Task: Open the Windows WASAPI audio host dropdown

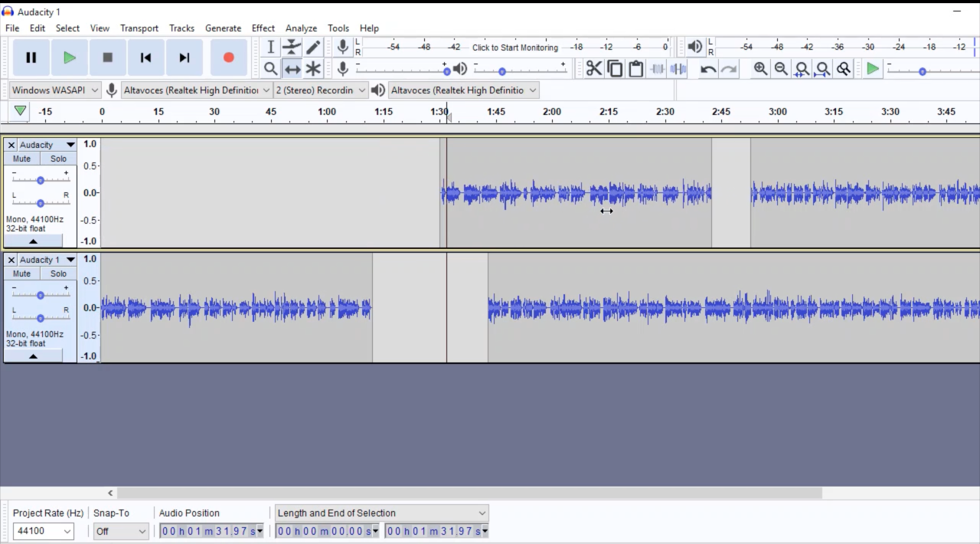Action: 55,90
